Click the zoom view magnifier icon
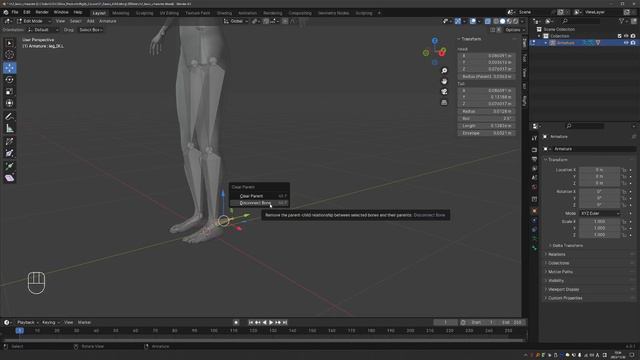 coord(444,71)
